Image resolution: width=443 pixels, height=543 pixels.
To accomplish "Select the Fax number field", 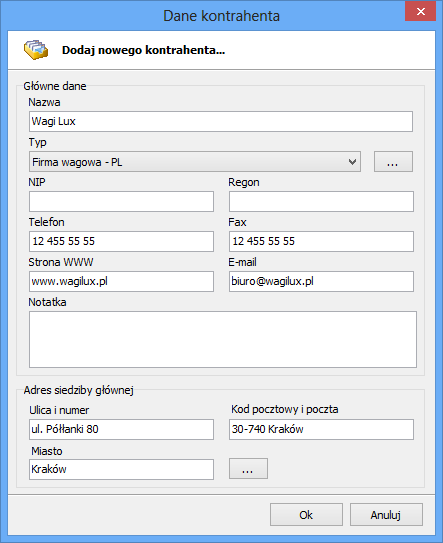I will coord(321,241).
